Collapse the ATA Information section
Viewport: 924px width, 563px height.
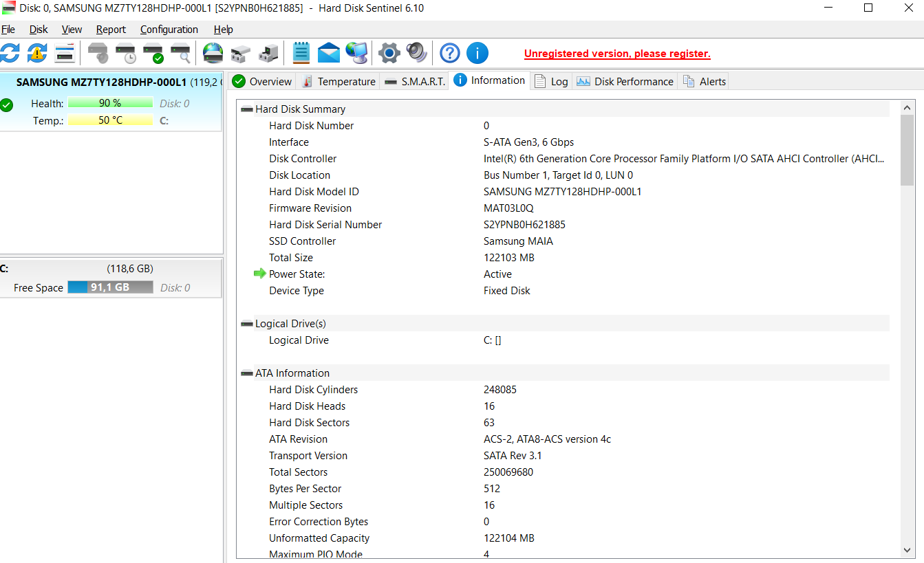[x=247, y=373]
